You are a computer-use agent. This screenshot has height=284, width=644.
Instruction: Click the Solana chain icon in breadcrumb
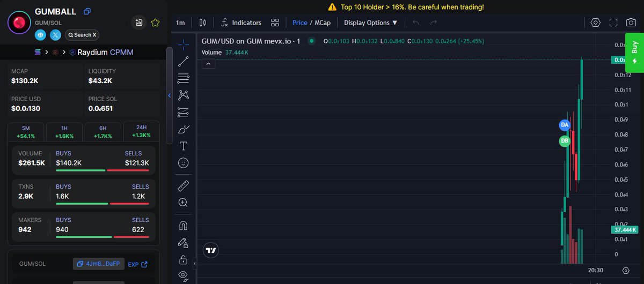tap(38, 53)
